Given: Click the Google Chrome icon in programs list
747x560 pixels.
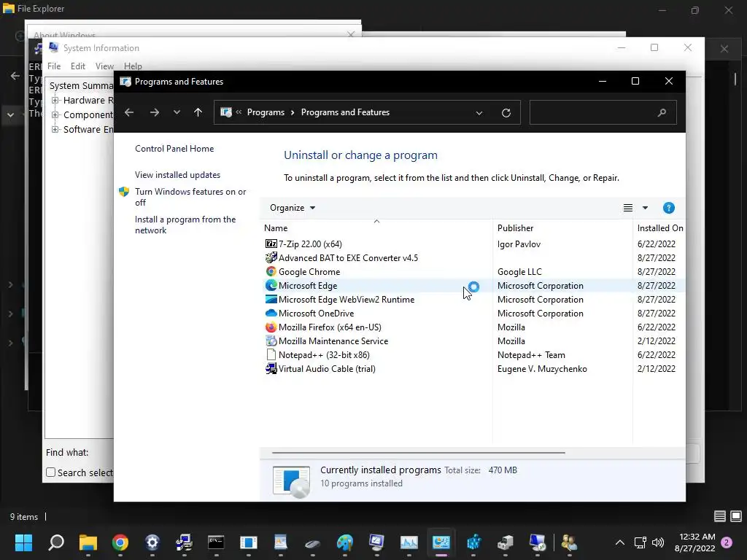Looking at the screenshot, I should pos(271,271).
